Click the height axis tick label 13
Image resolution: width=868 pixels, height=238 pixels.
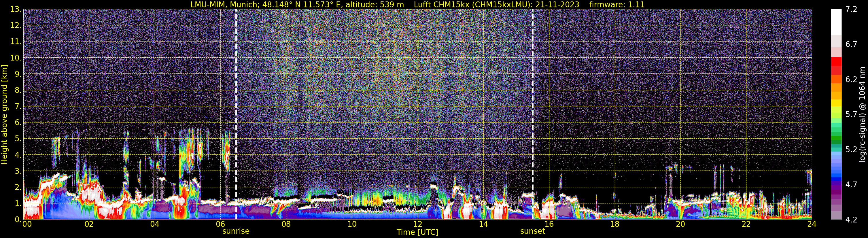(x=16, y=10)
